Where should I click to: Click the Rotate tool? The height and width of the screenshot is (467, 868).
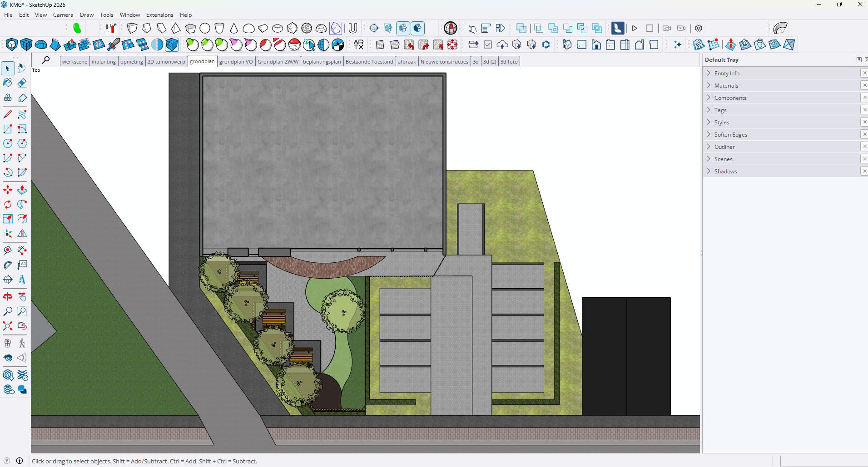click(8, 204)
